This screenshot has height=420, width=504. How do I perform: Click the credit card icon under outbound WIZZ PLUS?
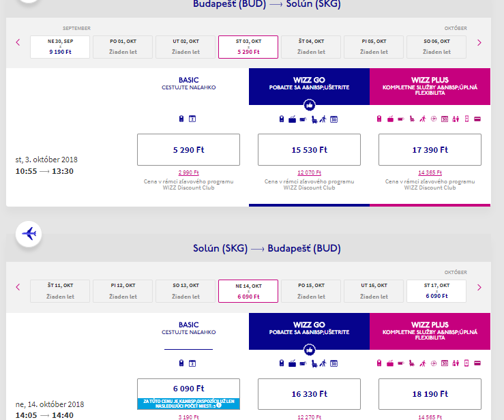(x=477, y=120)
